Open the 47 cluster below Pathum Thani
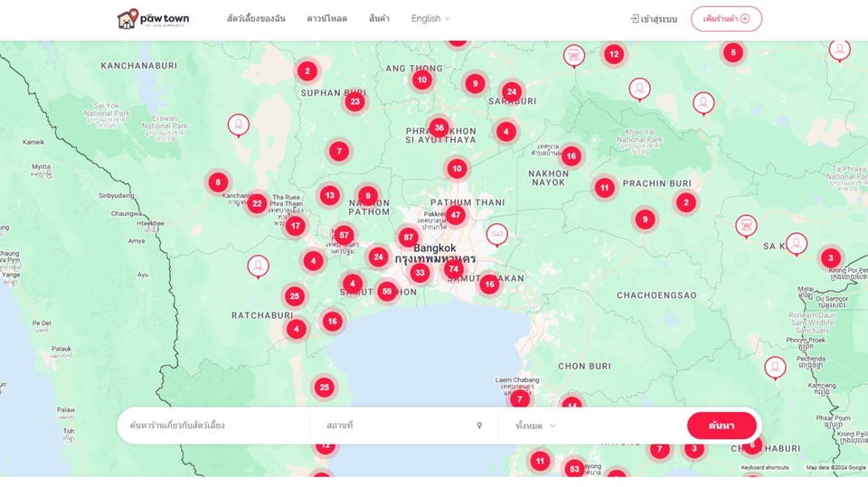 click(x=456, y=215)
